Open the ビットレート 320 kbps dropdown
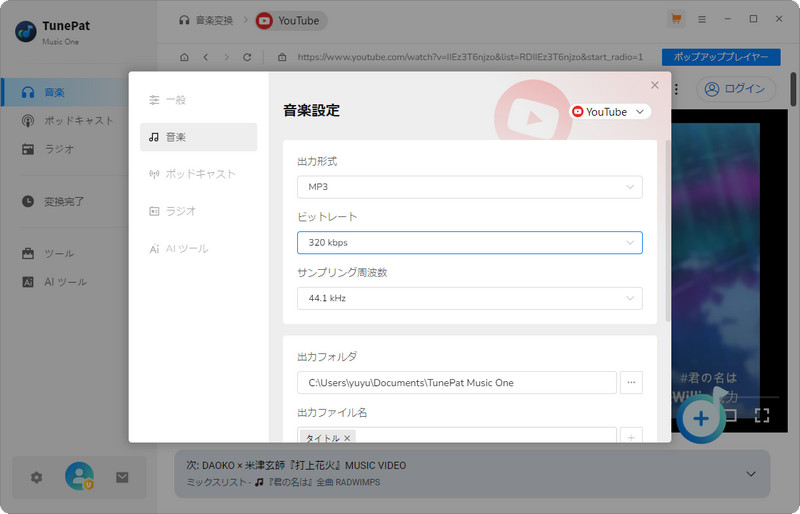 tap(469, 242)
